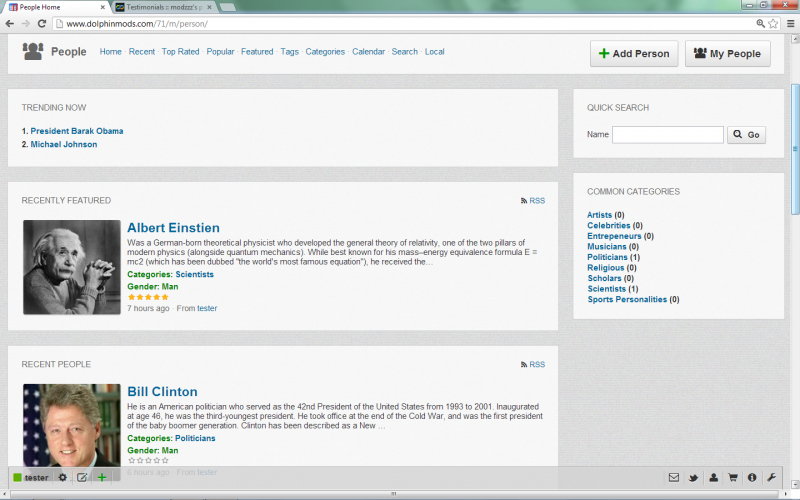Open Artists in Common Categories

(x=599, y=215)
